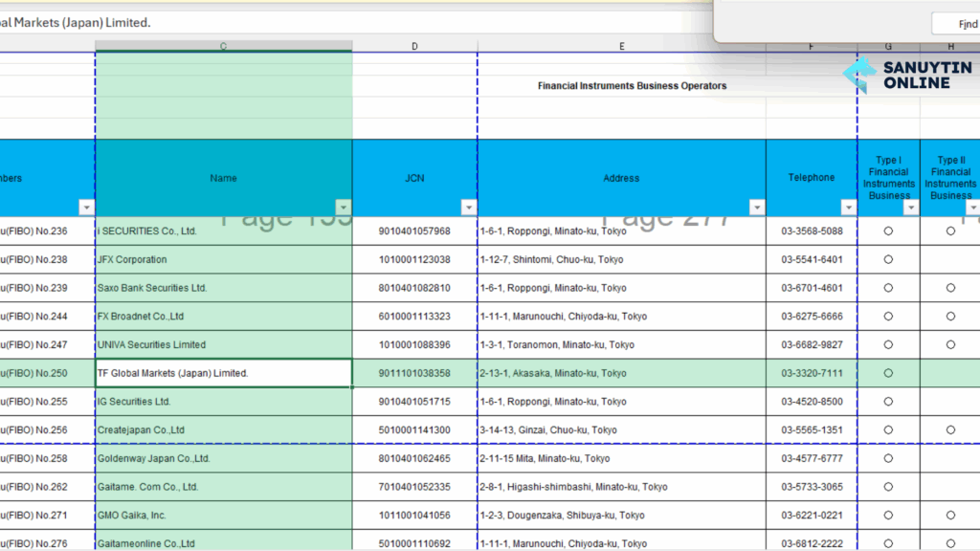980x551 pixels.
Task: Select JCN cell 7010401052335
Action: point(415,487)
